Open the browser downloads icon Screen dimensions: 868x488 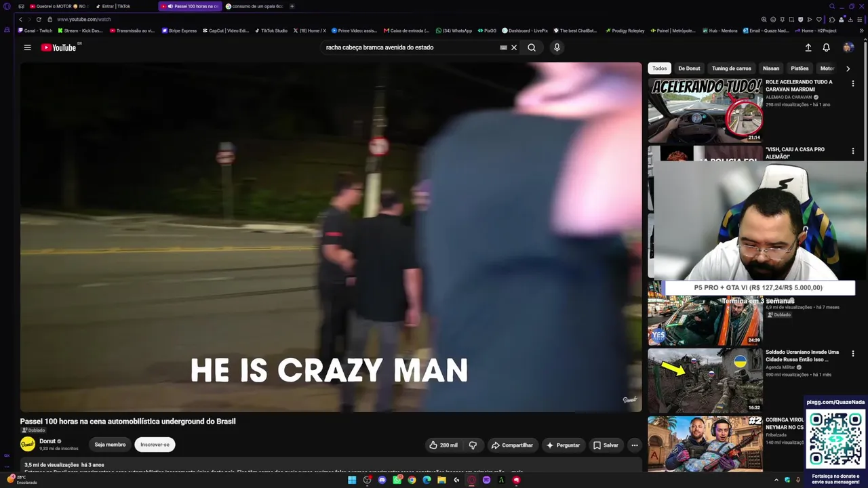point(850,20)
